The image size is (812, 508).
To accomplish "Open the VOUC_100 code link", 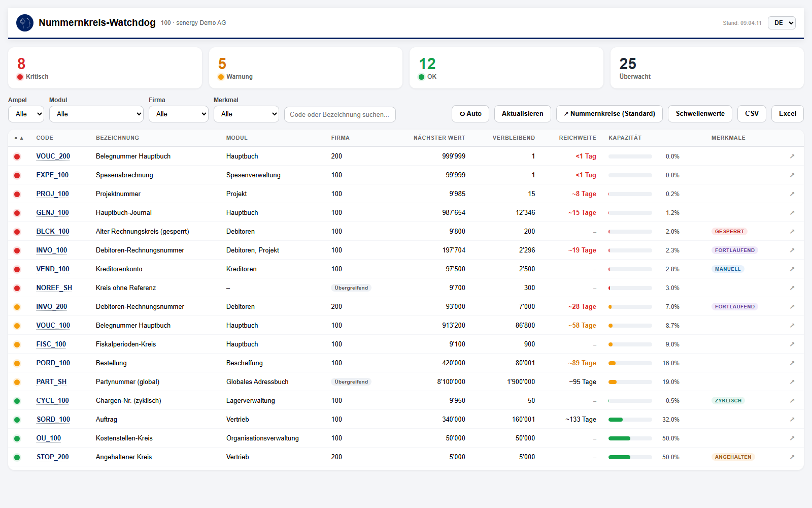I will pyautogui.click(x=53, y=326).
